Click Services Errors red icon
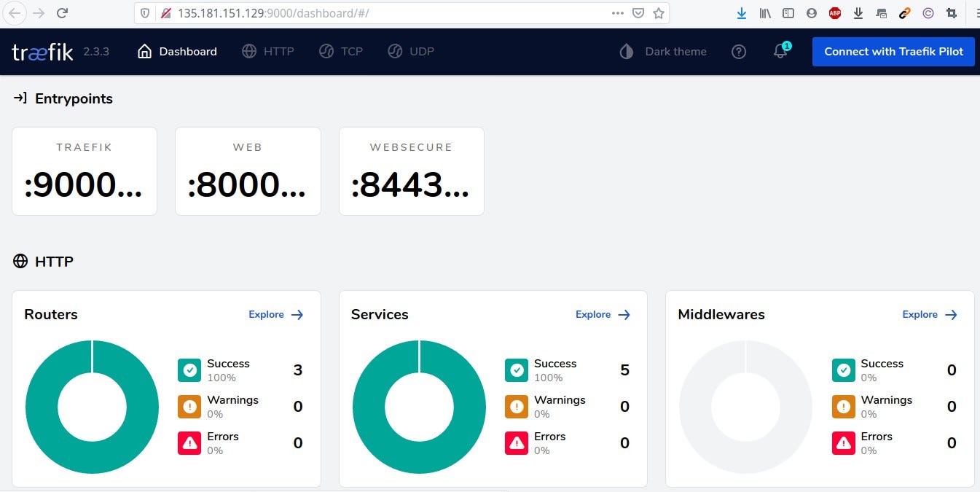The width and height of the screenshot is (980, 492). click(x=517, y=443)
